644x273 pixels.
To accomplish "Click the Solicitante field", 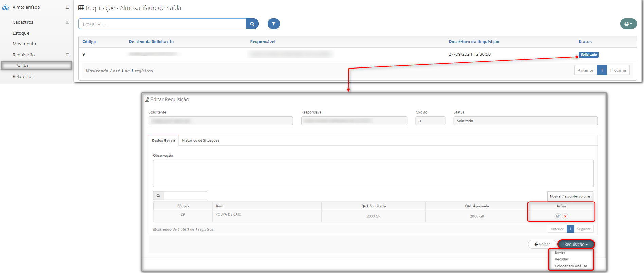I will [x=221, y=121].
